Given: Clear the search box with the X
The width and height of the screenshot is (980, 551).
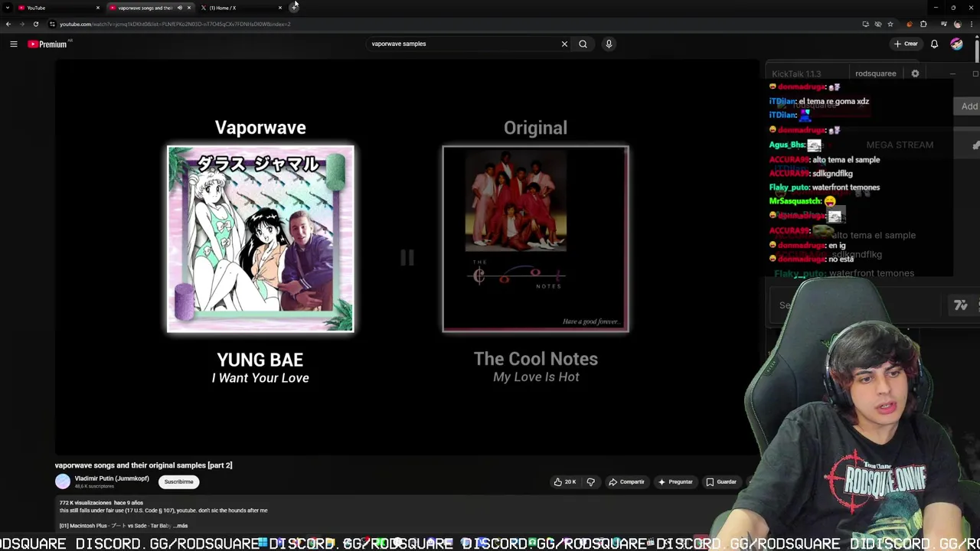Looking at the screenshot, I should pyautogui.click(x=564, y=44).
